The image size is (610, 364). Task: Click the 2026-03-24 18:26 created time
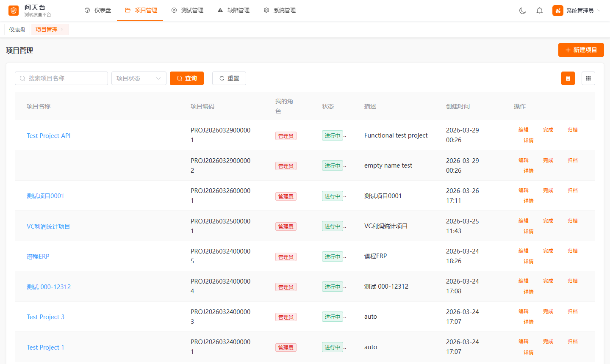[463, 256]
